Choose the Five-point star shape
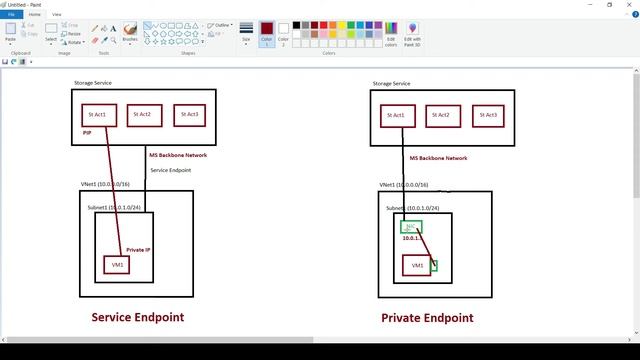The height and width of the screenshot is (360, 640). click(163, 41)
